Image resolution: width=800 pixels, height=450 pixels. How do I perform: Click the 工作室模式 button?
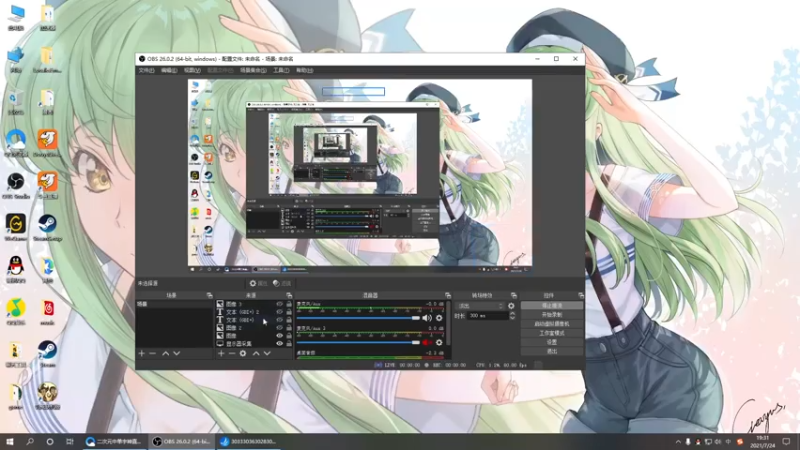click(x=552, y=333)
